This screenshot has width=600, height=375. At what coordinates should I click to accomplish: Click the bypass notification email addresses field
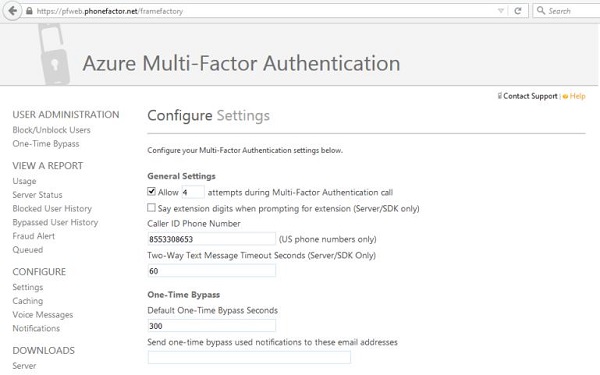249,357
